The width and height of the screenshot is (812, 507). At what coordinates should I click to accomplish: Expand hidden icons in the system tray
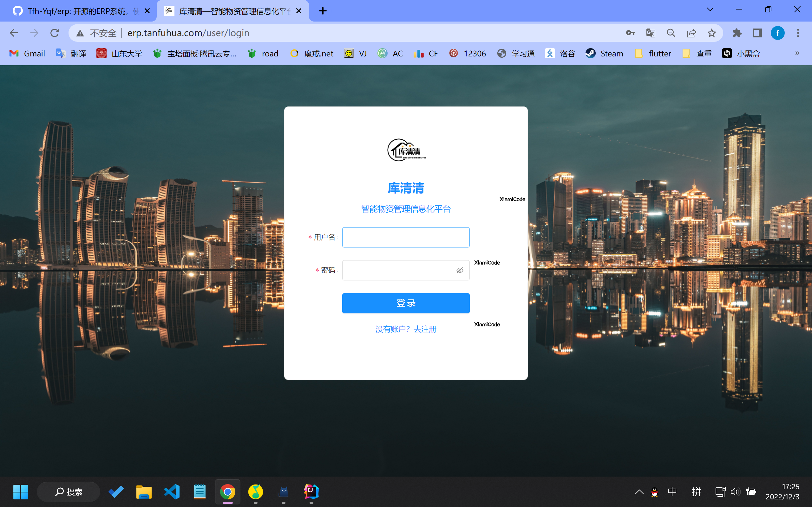coord(639,491)
